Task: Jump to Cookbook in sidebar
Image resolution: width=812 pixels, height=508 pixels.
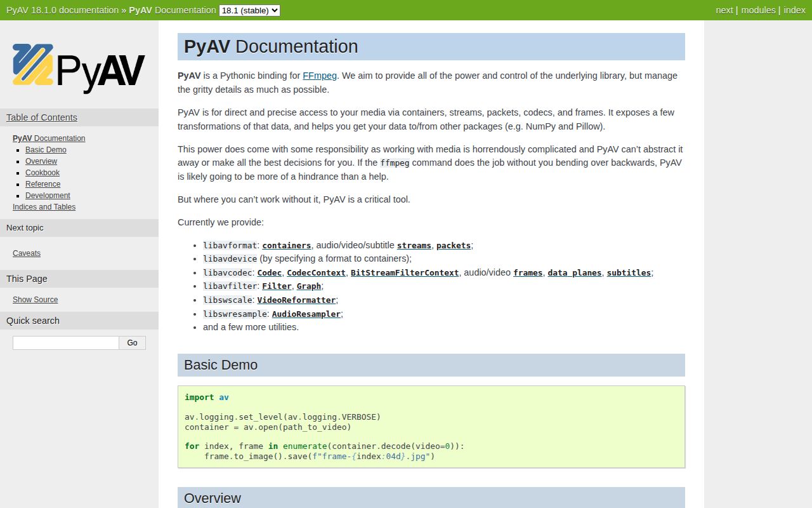Action: 43,173
